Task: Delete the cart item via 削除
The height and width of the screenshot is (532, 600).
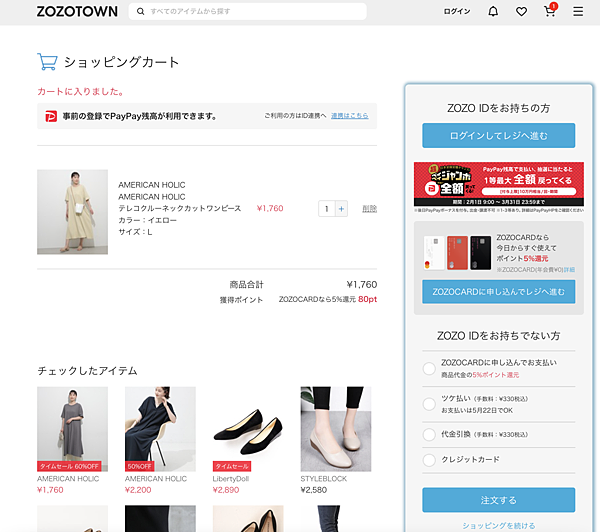Action: [x=369, y=209]
